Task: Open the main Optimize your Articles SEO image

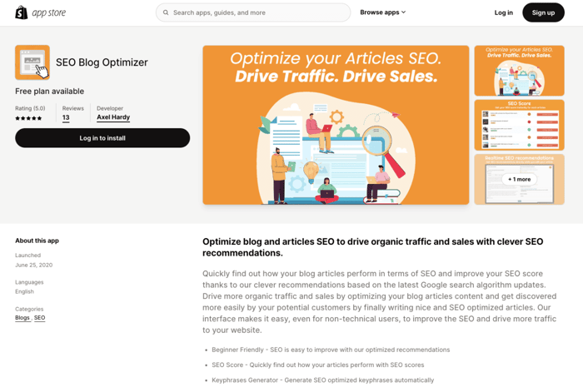Action: pyautogui.click(x=336, y=125)
